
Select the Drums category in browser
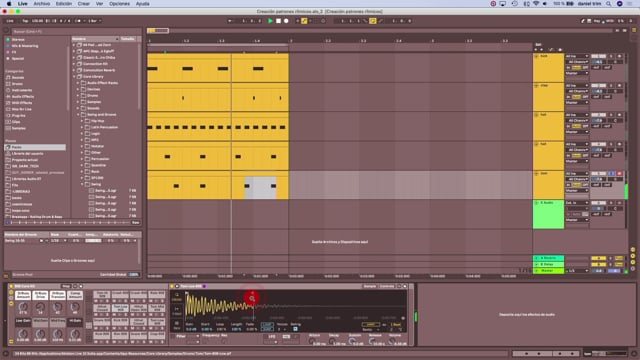coord(17,84)
